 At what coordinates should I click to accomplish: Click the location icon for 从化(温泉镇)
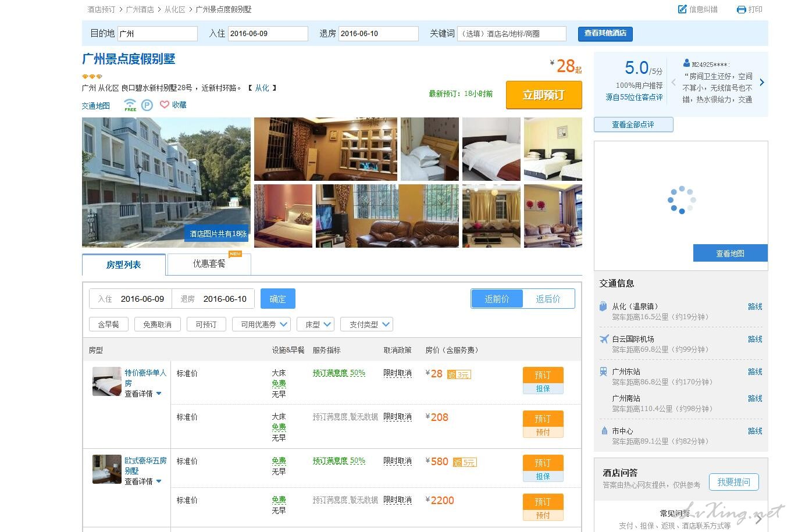click(x=603, y=306)
